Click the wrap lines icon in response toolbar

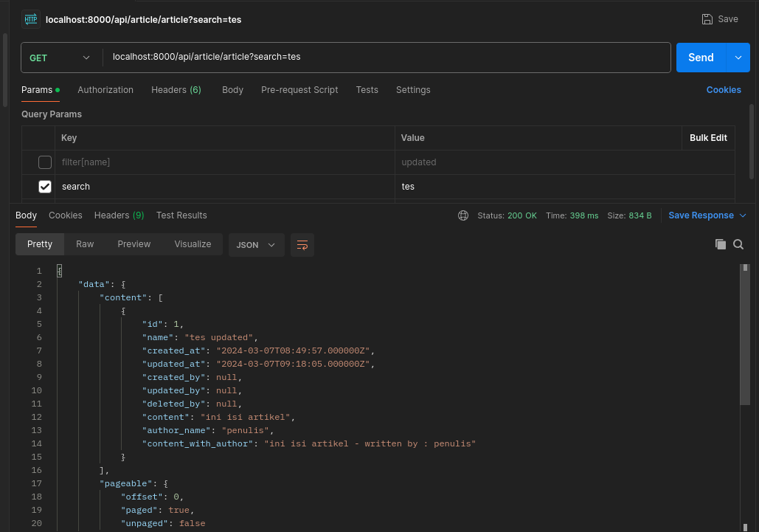[x=302, y=245]
